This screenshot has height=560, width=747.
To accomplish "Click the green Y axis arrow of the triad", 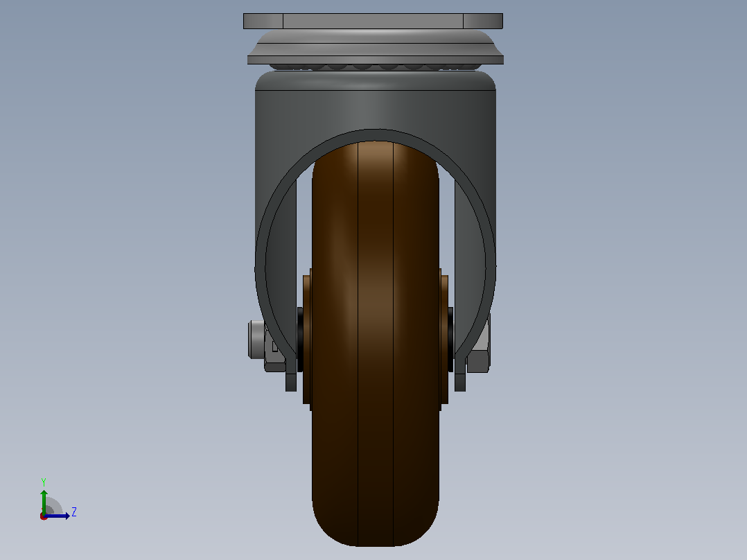I will point(44,501).
